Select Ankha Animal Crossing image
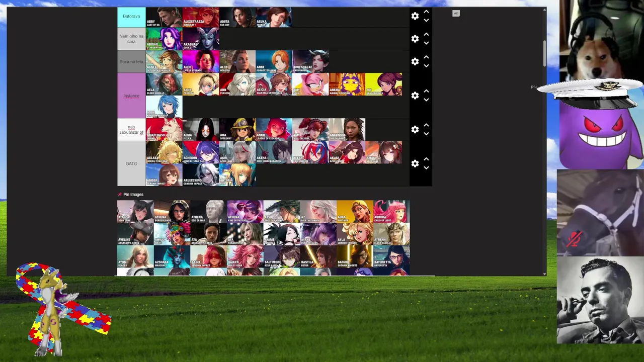644x362 pixels. pos(347,84)
